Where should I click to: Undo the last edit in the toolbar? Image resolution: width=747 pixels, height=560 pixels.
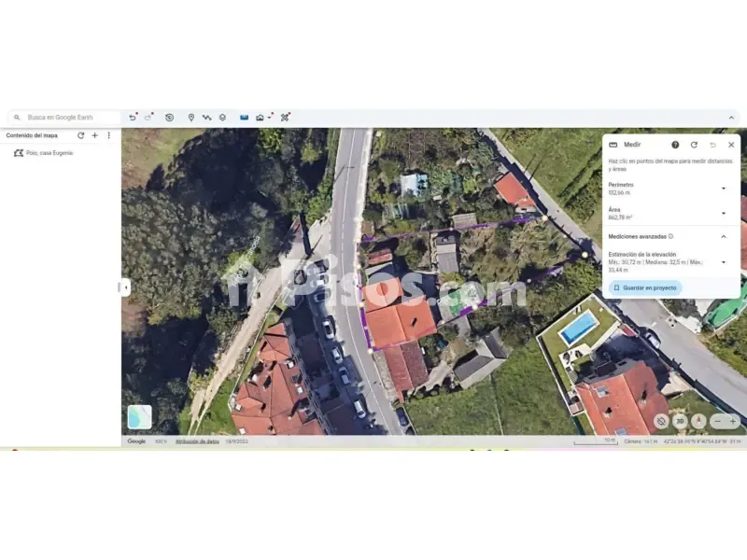133,118
